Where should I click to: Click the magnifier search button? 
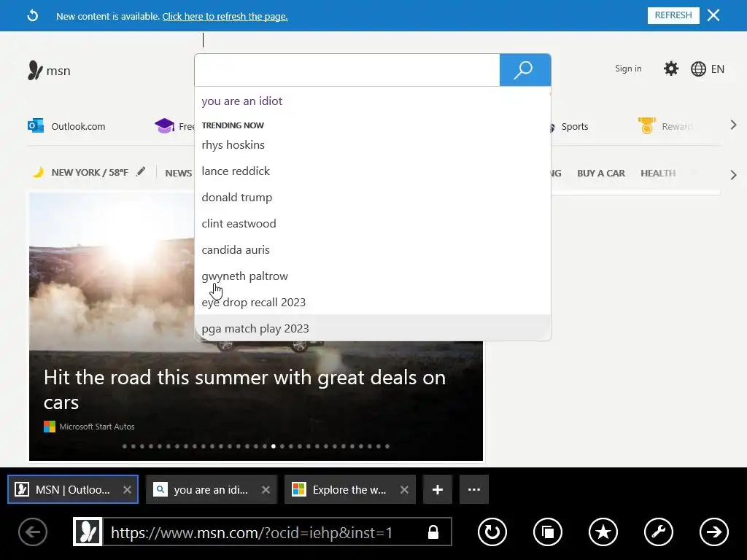(525, 70)
